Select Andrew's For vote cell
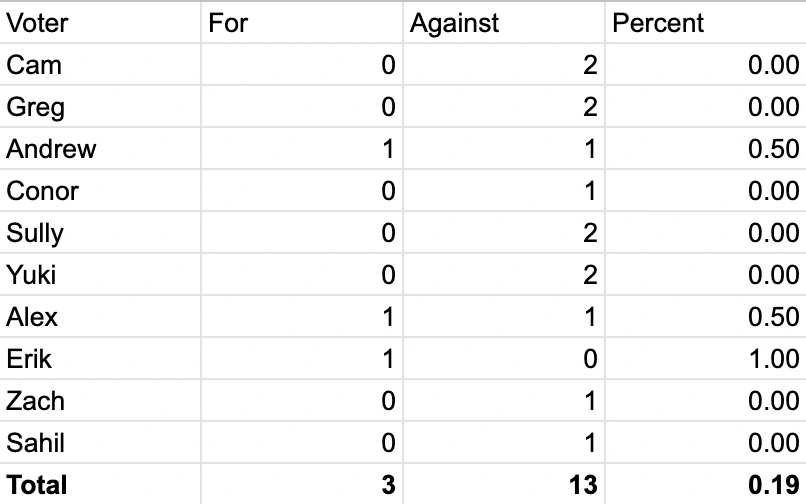The width and height of the screenshot is (806, 504). point(301,149)
